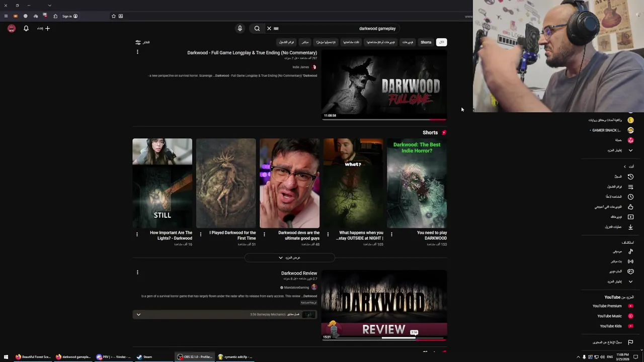The height and width of the screenshot is (362, 644).
Task: Click the bookmark star icon in address bar
Action: (x=114, y=16)
